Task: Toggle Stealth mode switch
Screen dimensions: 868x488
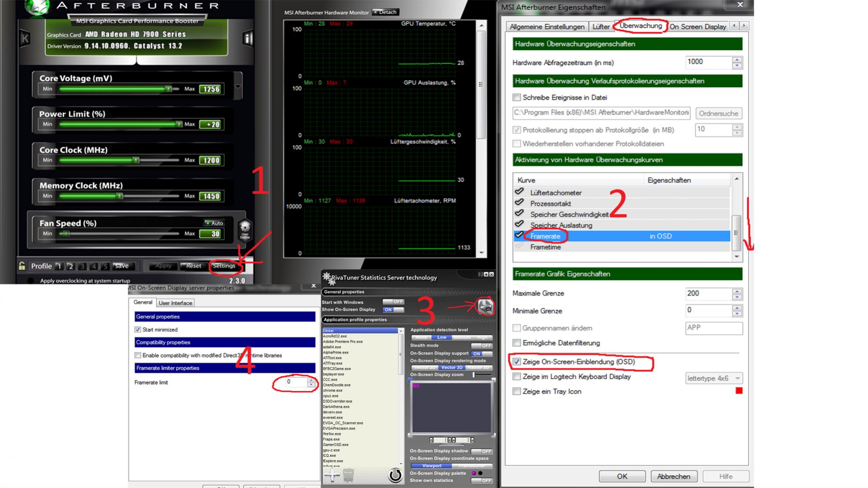Action: [x=482, y=345]
